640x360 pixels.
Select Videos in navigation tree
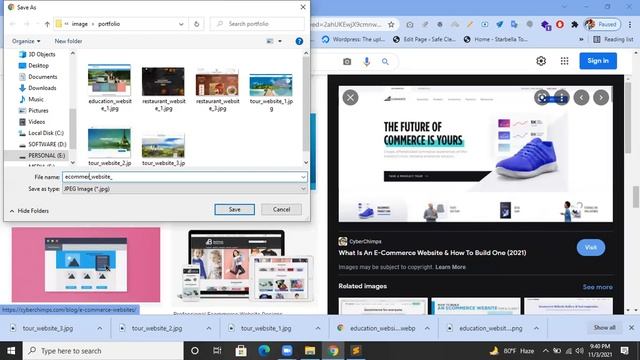32,122
